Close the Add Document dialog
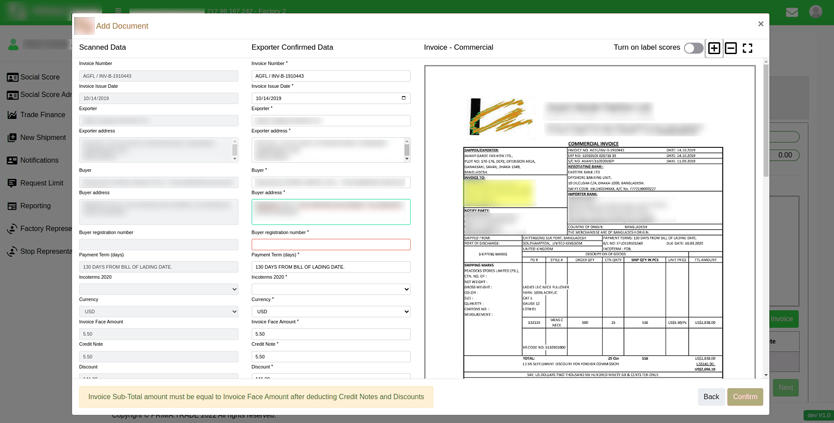 (760, 24)
